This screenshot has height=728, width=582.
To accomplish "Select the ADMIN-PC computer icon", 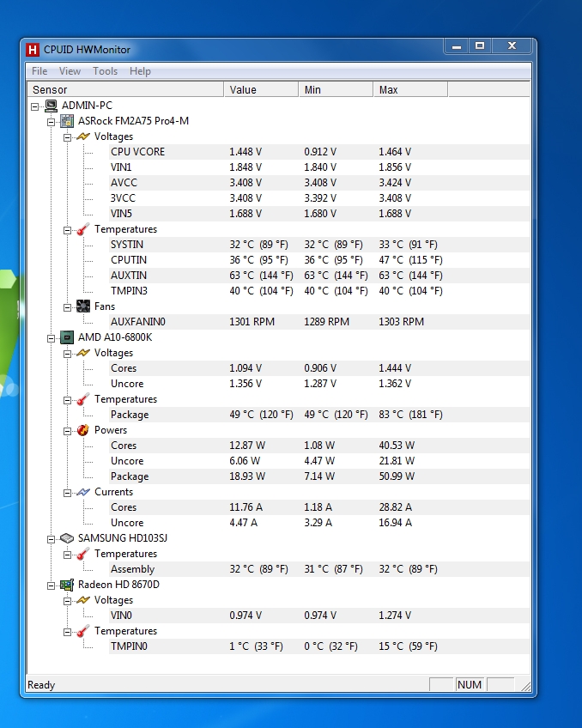I will [51, 106].
